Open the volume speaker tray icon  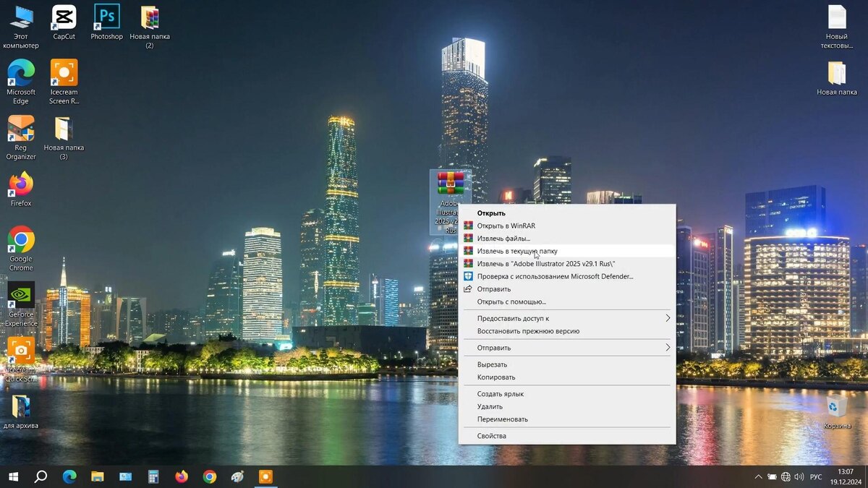(799, 476)
